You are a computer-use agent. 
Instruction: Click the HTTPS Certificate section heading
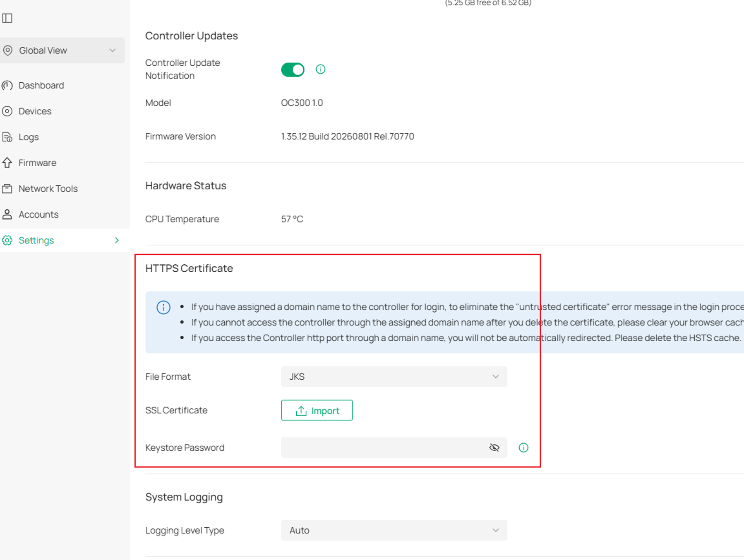(x=189, y=268)
